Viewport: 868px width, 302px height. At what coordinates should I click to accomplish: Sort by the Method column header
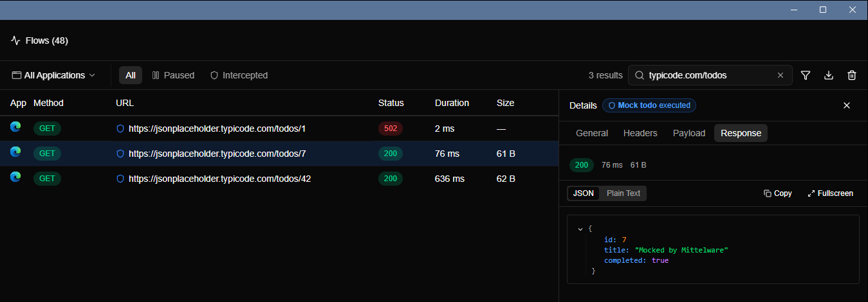[x=48, y=103]
